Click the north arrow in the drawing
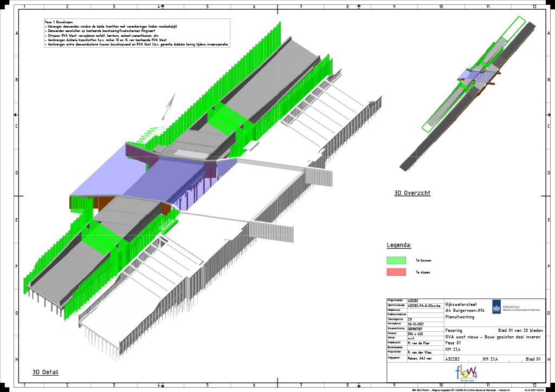Image resolution: width=555 pixels, height=392 pixels. [x=169, y=106]
